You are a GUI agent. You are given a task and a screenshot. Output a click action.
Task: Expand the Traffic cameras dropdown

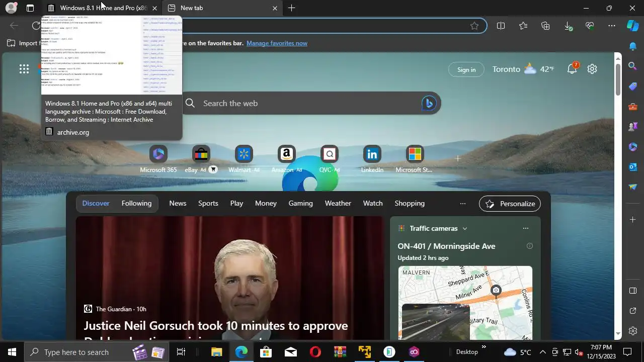[465, 228]
